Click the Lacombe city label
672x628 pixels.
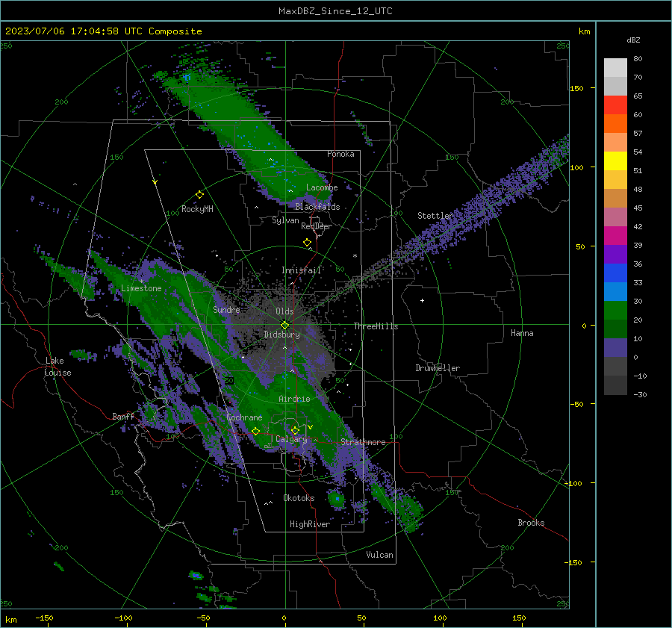click(x=322, y=187)
